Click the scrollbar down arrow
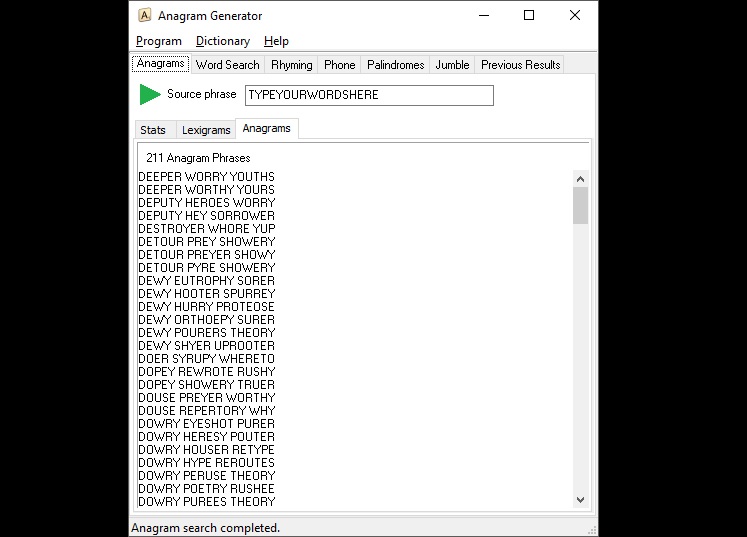 580,500
